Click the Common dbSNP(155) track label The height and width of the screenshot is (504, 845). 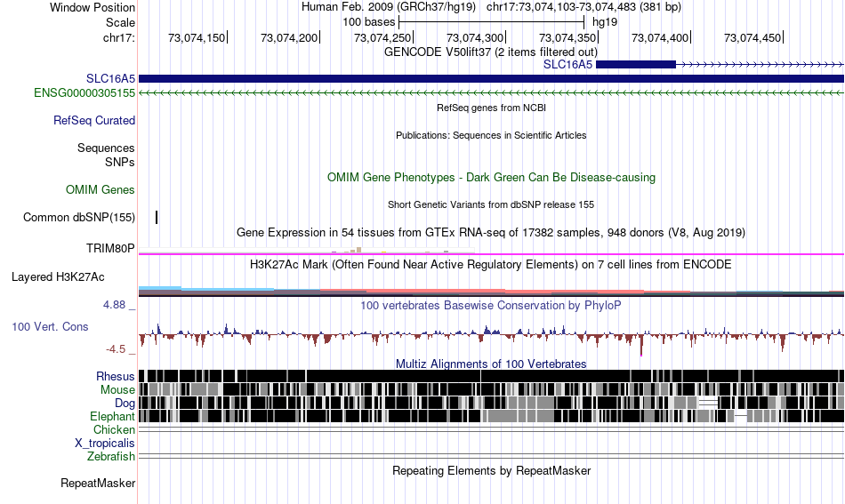tap(79, 217)
